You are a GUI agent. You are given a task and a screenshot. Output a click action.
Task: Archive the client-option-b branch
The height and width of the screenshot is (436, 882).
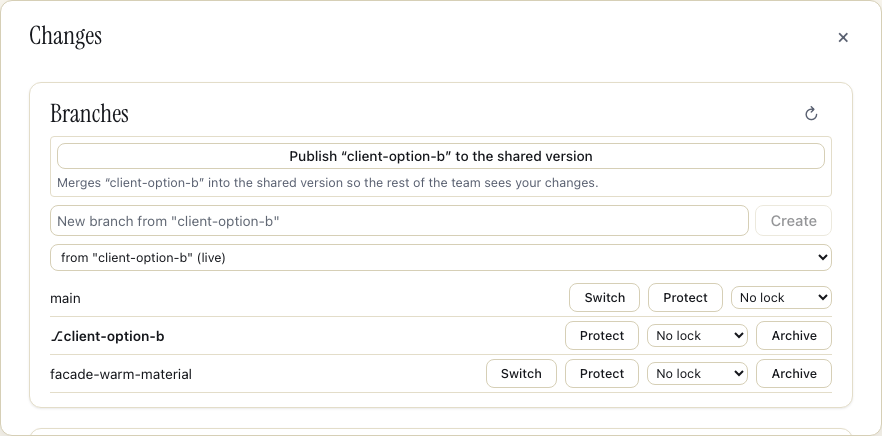pos(794,336)
